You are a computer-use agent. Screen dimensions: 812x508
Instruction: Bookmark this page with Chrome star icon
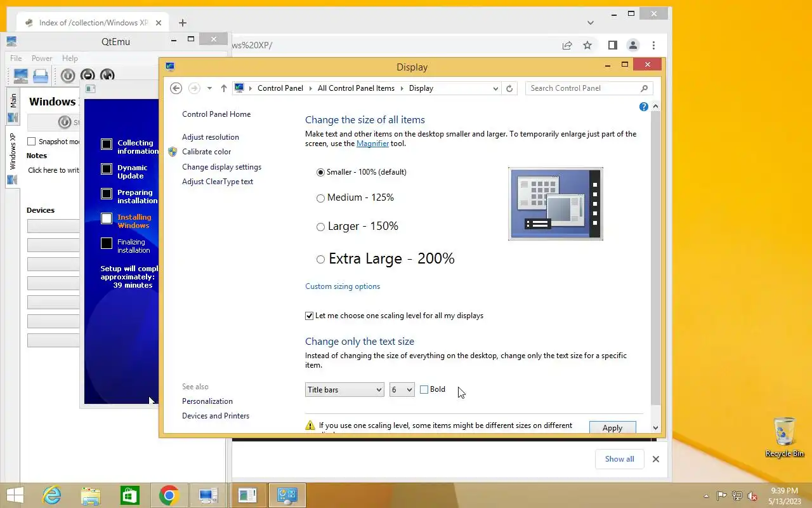587,45
